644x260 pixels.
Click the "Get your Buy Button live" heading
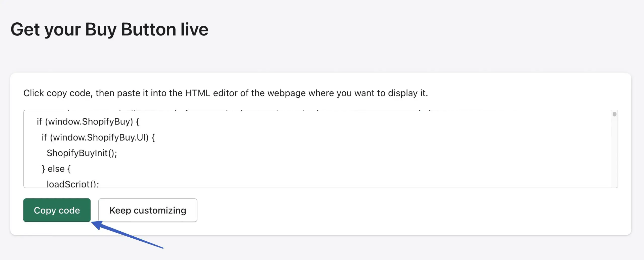109,29
